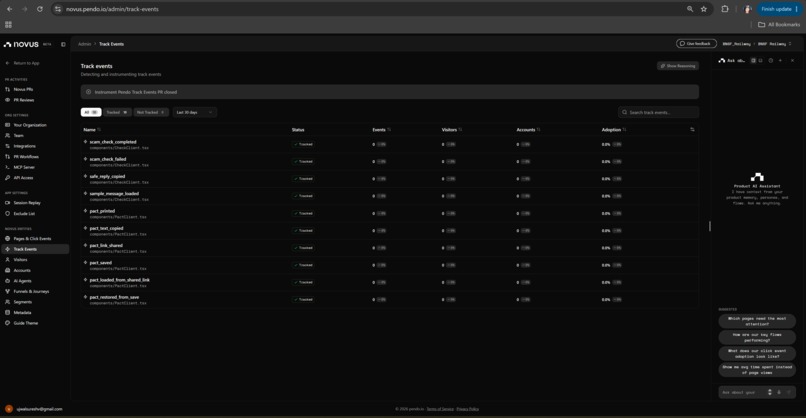Image resolution: width=806 pixels, height=418 pixels.
Task: Open Accounts in the sidebar
Action: (x=22, y=270)
